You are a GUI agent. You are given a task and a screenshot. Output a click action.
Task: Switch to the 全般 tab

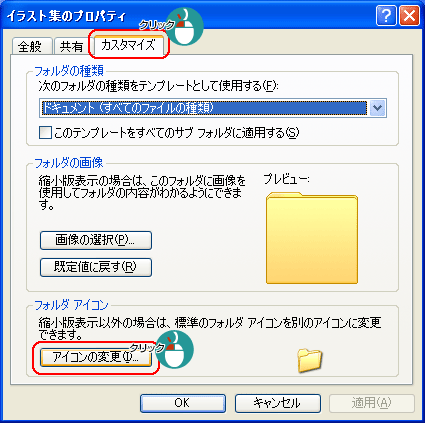pos(32,46)
